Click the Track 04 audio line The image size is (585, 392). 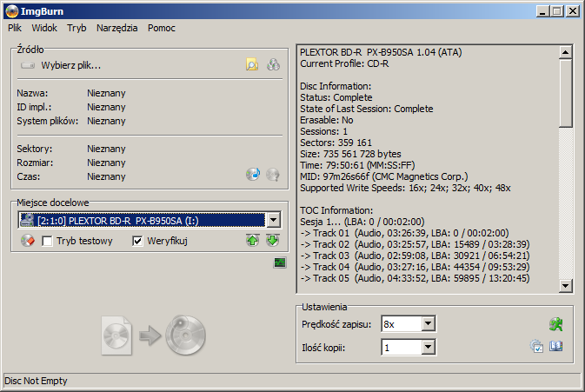pyautogui.click(x=415, y=267)
